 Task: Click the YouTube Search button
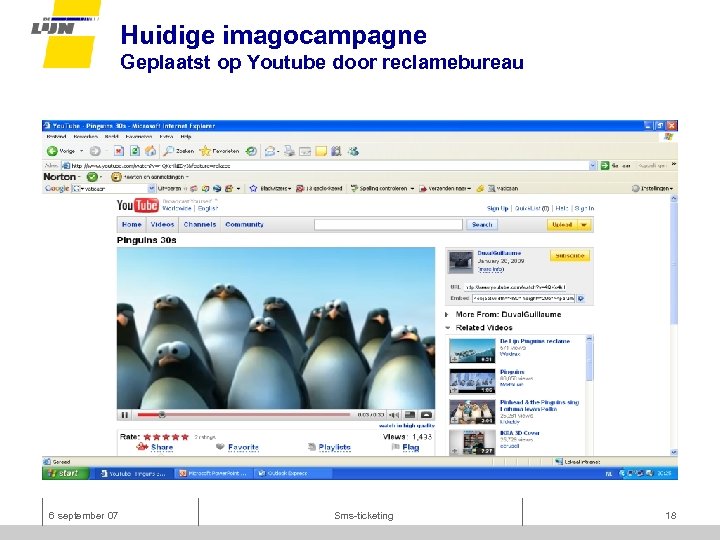pos(482,225)
